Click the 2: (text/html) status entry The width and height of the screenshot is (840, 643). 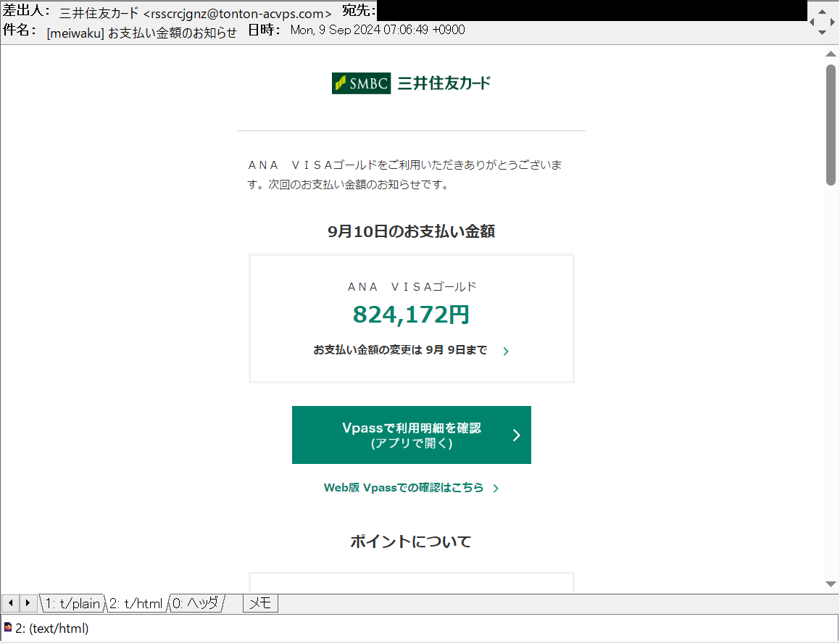point(52,628)
